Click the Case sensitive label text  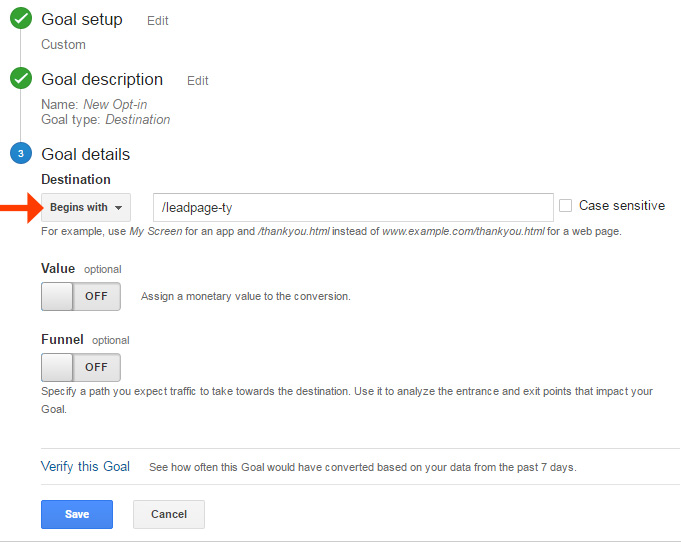621,206
